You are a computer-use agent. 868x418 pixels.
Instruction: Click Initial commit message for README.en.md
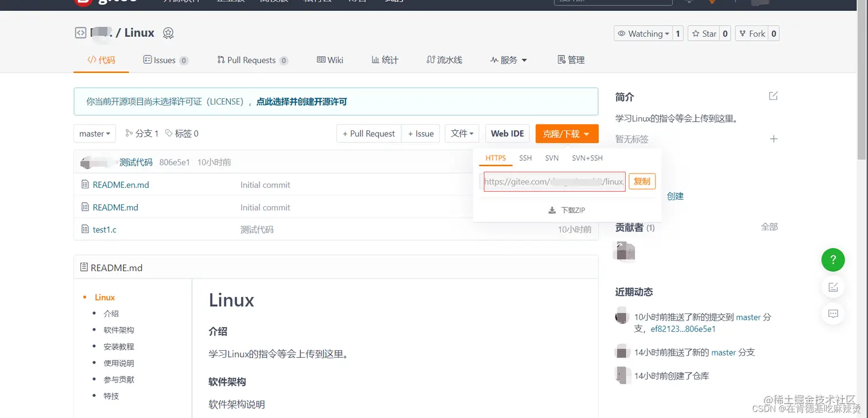(x=265, y=185)
